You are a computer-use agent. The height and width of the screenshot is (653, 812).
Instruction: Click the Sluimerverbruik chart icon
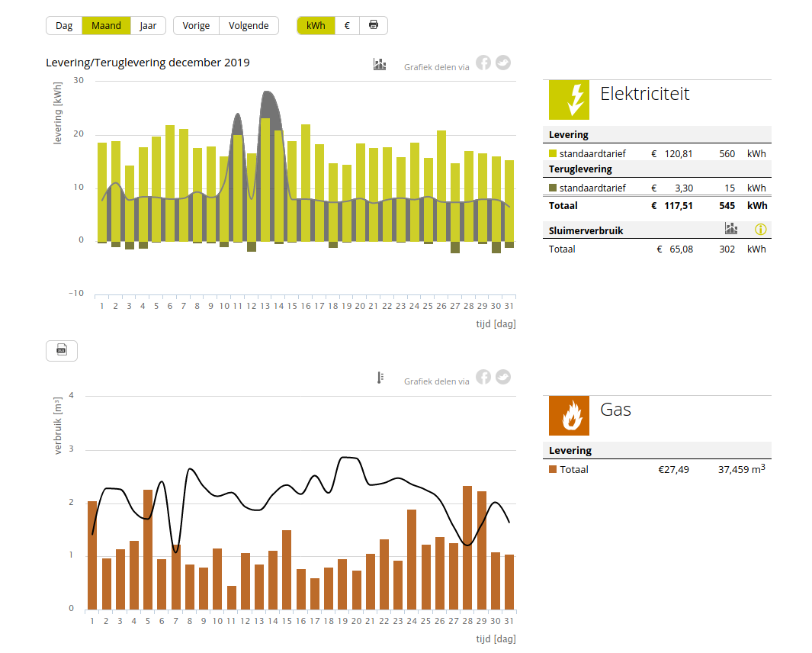click(731, 228)
